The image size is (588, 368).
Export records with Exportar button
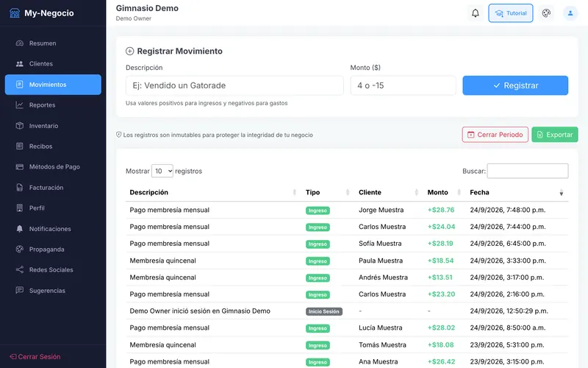pyautogui.click(x=555, y=135)
